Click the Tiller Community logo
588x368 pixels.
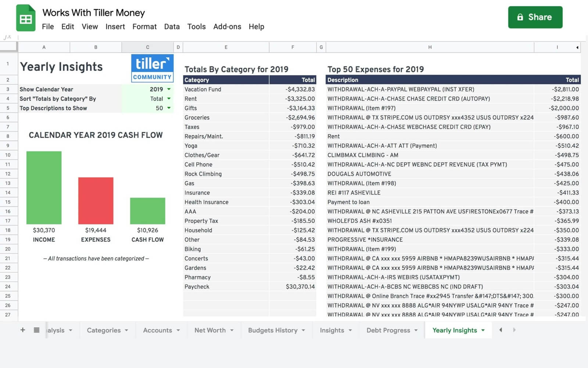coord(152,68)
